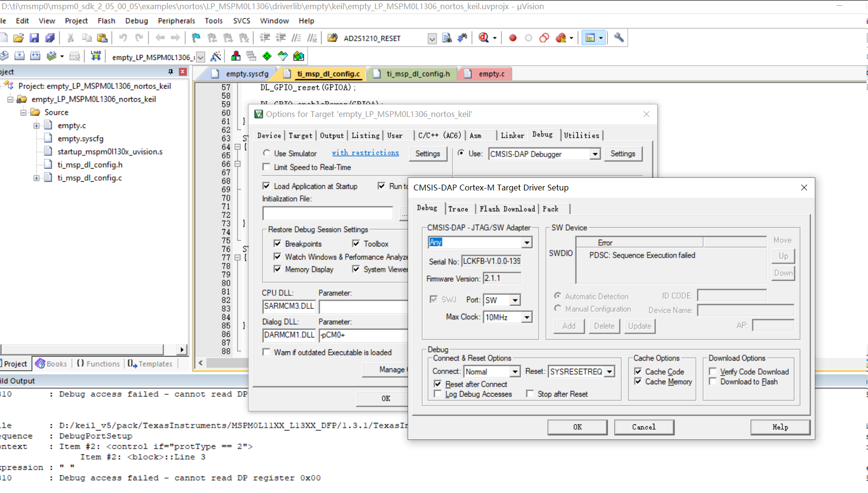Switch to the Flash Download tab
The width and height of the screenshot is (868, 493).
pyautogui.click(x=507, y=209)
